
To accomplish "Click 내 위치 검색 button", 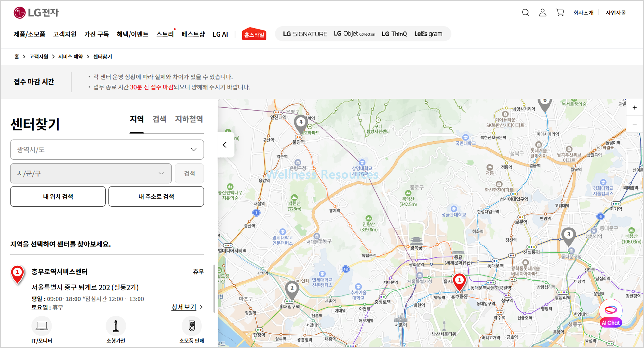I will click(x=58, y=196).
